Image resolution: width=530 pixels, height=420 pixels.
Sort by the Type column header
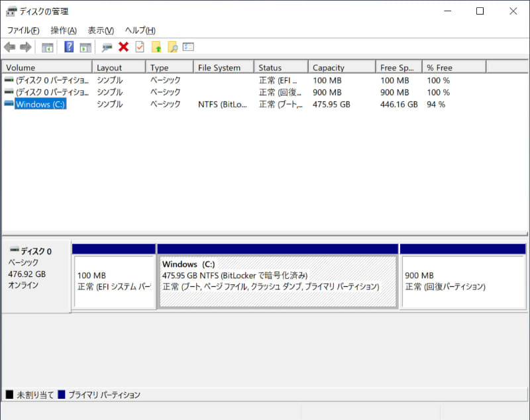click(170, 68)
